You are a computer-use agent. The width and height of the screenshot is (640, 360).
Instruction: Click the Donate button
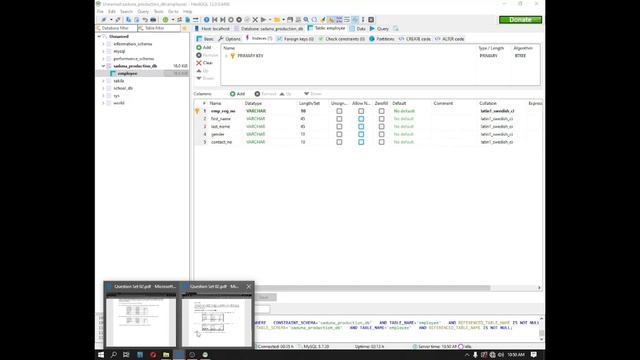pos(520,20)
